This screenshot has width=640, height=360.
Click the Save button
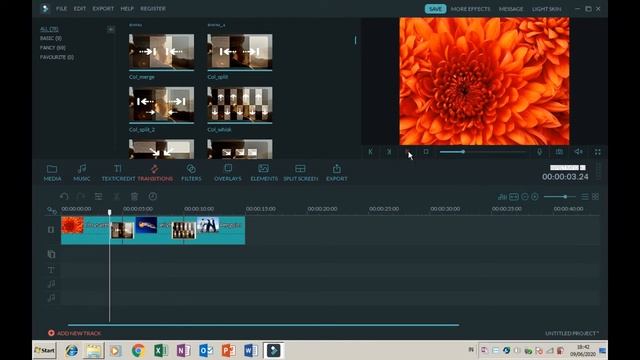435,9
